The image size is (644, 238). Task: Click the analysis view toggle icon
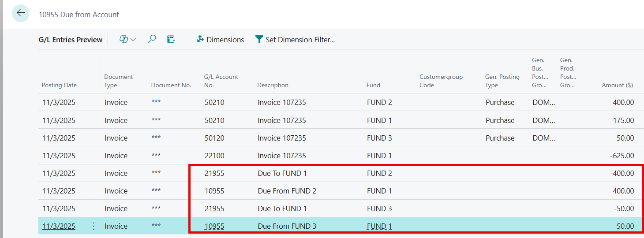click(x=171, y=40)
